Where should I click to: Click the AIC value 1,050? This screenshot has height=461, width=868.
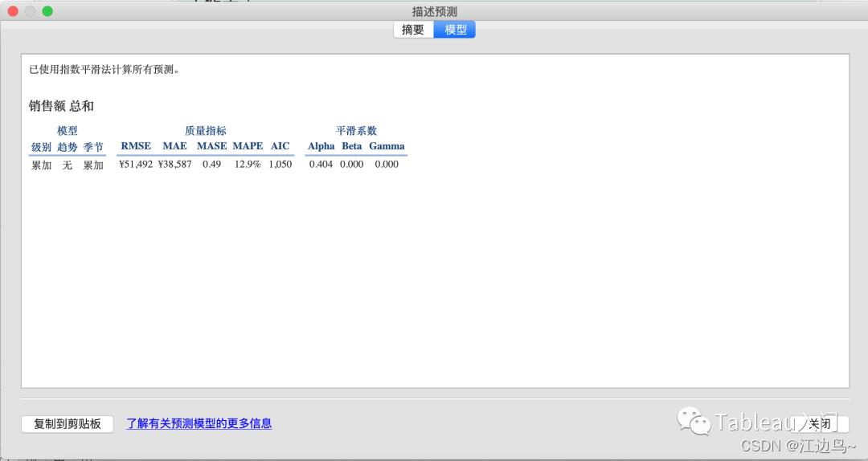tap(280, 165)
